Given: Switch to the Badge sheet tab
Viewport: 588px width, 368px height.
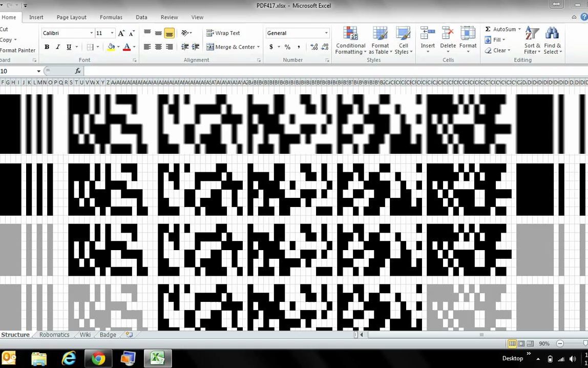Looking at the screenshot, I should [108, 335].
